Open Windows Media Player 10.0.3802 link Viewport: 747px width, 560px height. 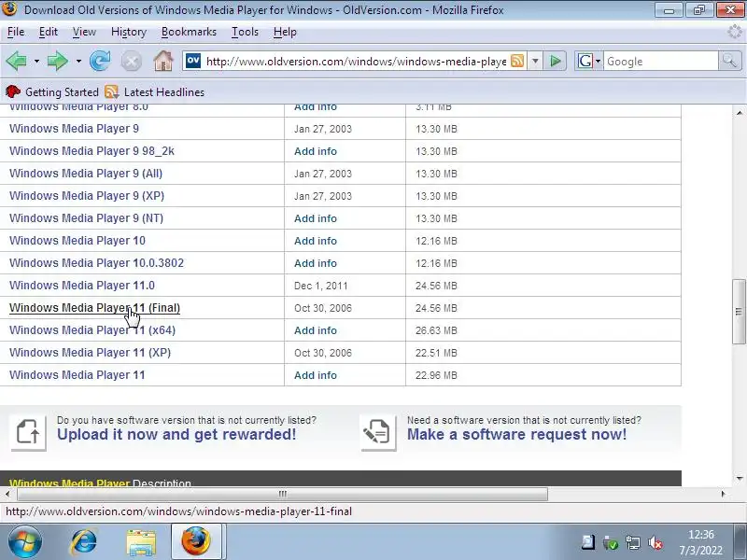point(96,263)
